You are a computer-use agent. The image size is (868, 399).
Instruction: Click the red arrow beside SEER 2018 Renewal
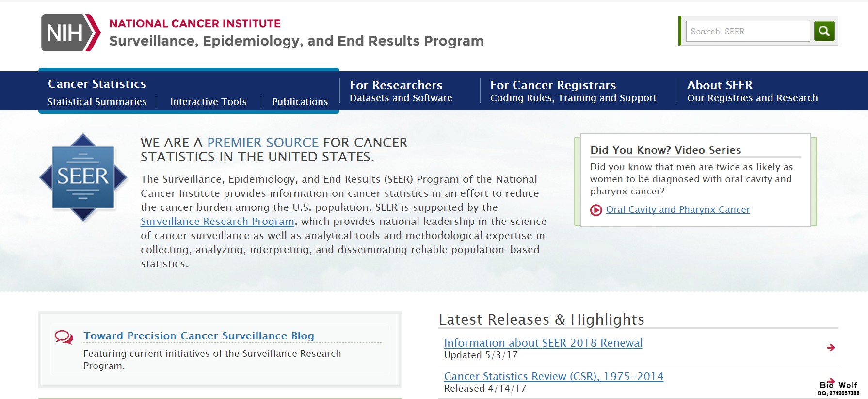831,348
